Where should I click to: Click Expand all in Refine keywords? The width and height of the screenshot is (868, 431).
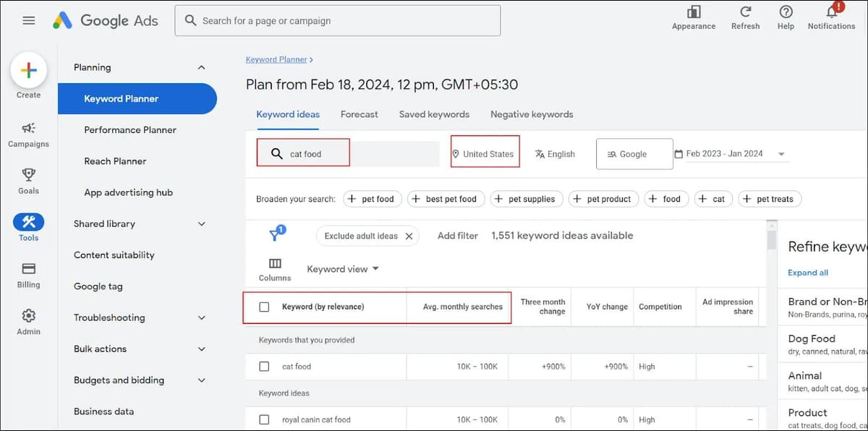tap(808, 273)
